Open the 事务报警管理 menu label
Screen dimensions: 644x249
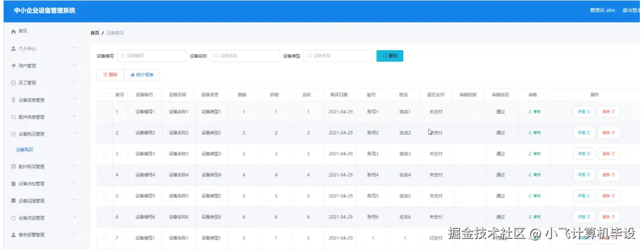32,235
